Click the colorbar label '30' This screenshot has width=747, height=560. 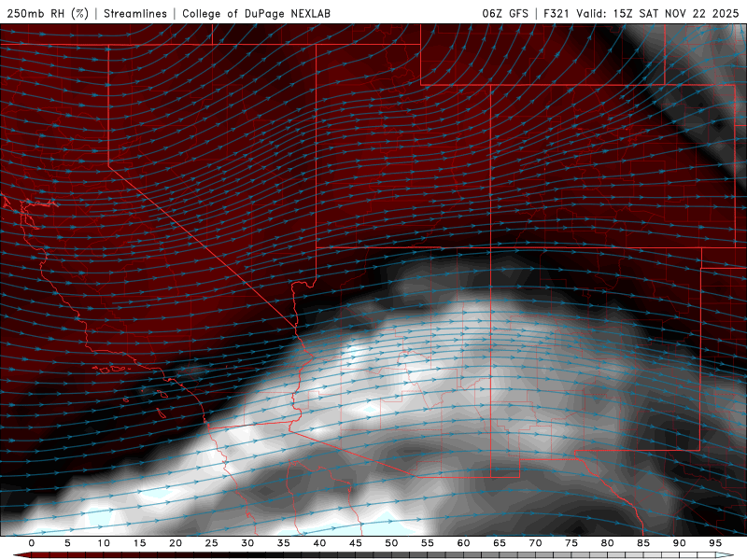[247, 543]
